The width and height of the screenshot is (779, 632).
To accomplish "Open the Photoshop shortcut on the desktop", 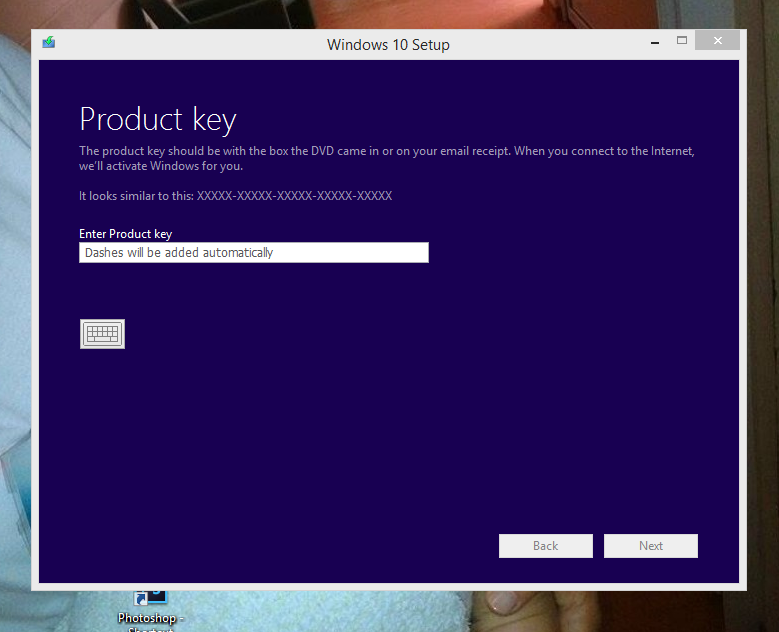I will pos(151,610).
